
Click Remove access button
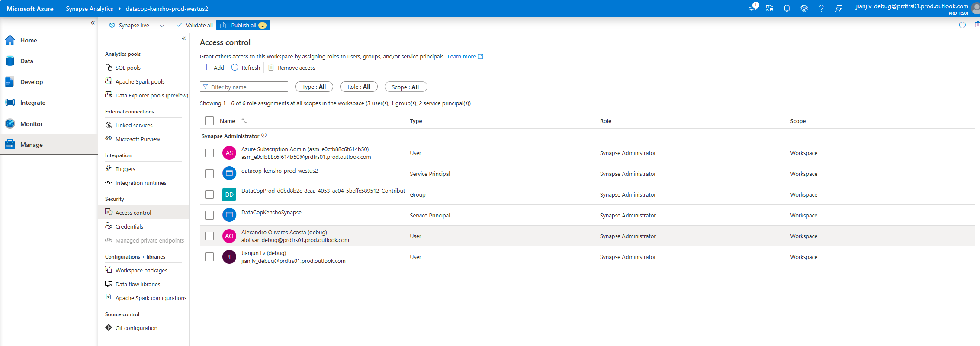(292, 68)
